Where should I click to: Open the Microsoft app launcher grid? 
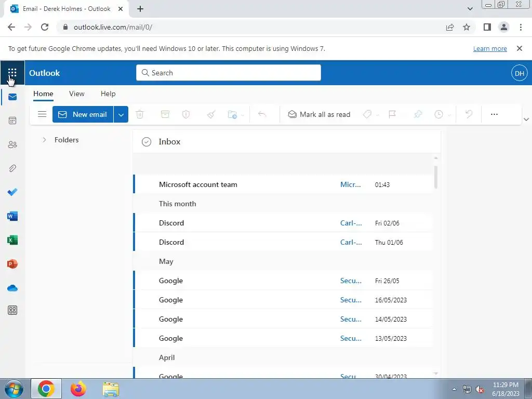tap(12, 73)
